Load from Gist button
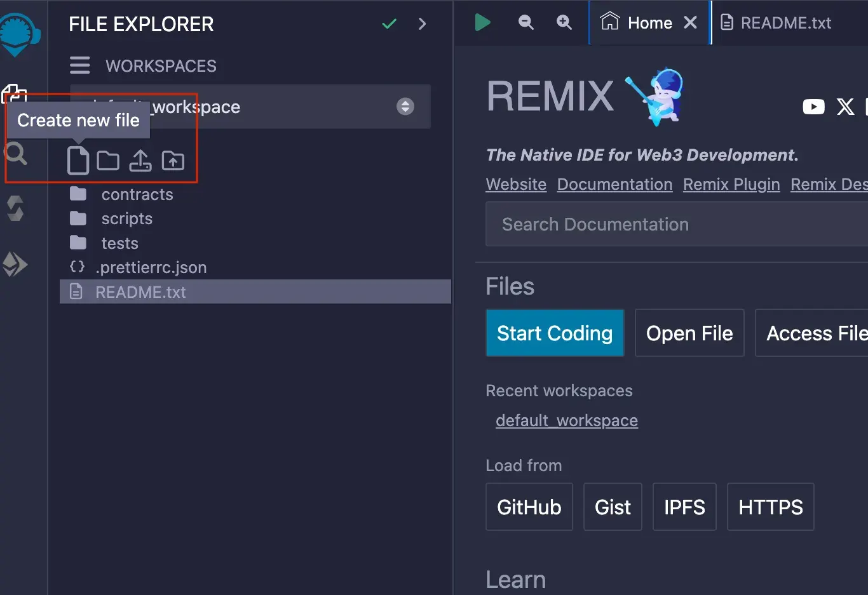The width and height of the screenshot is (868, 595). point(613,507)
